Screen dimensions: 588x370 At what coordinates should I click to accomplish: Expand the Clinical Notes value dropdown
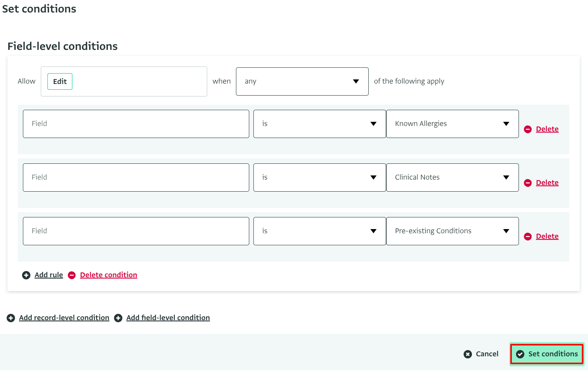pyautogui.click(x=452, y=178)
